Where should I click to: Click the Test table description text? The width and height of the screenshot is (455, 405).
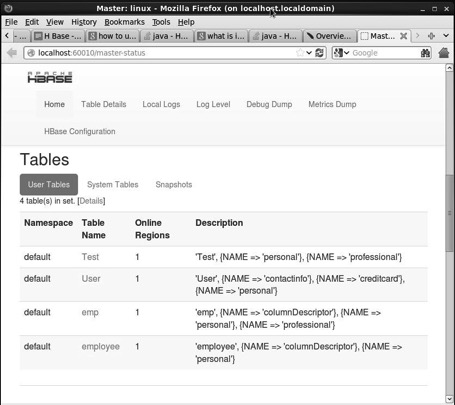299,257
